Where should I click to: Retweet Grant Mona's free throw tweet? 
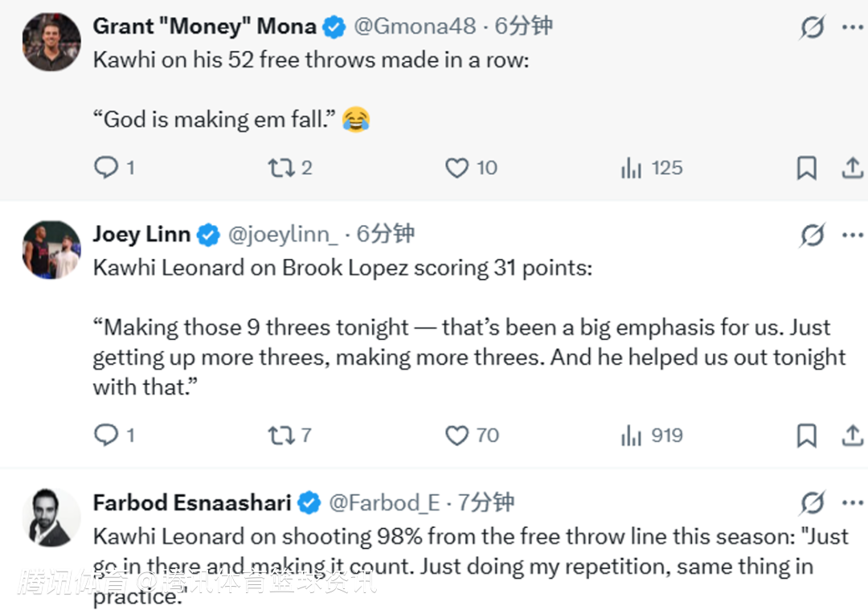pyautogui.click(x=281, y=167)
